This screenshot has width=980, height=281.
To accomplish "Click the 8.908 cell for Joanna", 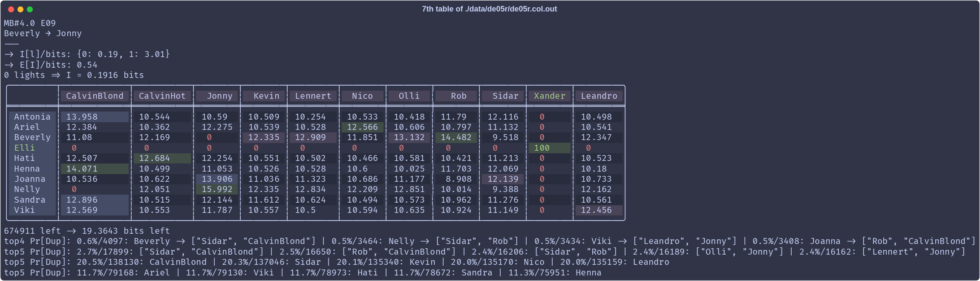I will tap(456, 179).
